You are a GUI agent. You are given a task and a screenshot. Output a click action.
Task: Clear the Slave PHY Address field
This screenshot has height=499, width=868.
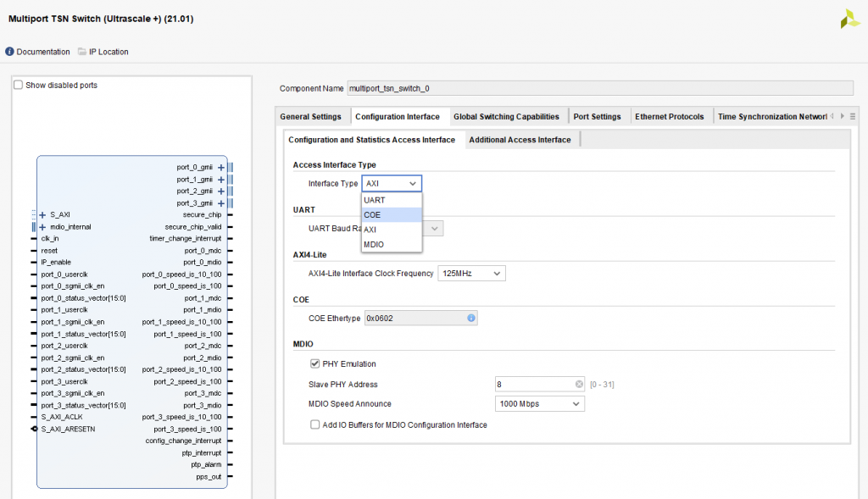(579, 385)
